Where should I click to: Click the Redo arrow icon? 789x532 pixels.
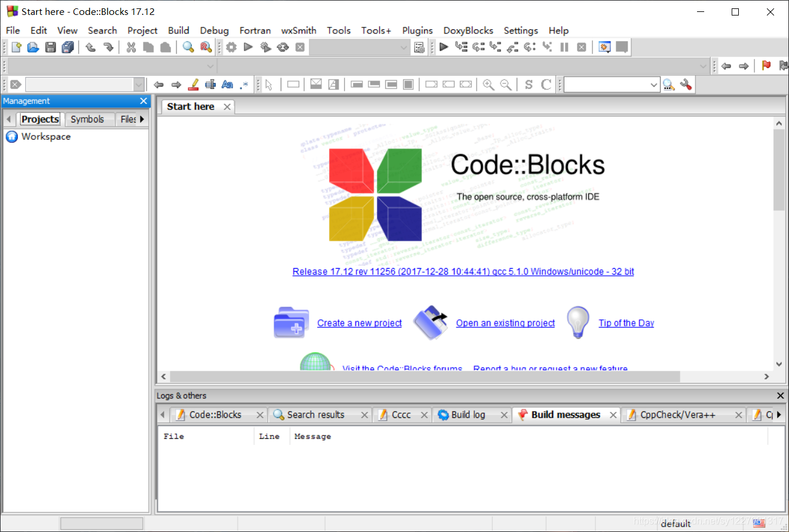[x=108, y=47]
